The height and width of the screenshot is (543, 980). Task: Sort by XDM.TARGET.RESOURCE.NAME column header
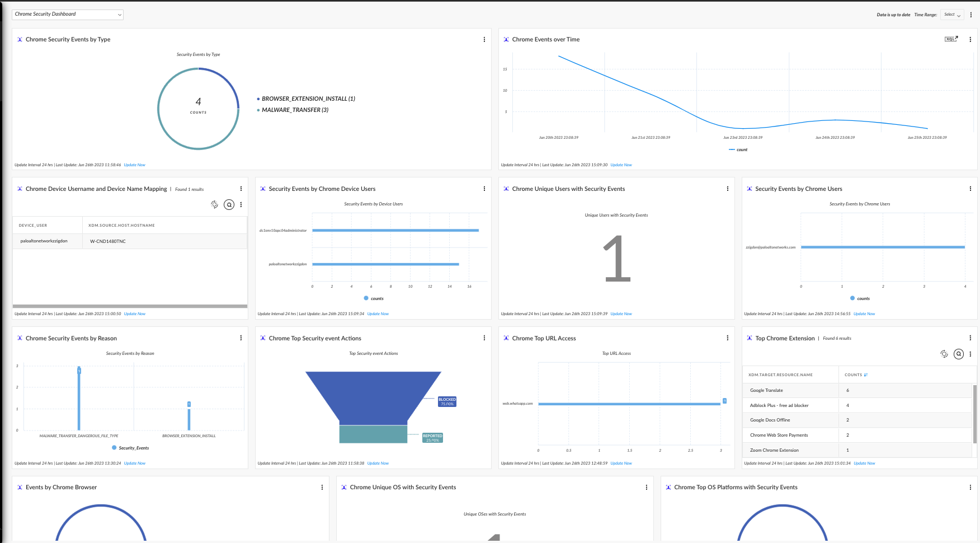tap(780, 375)
